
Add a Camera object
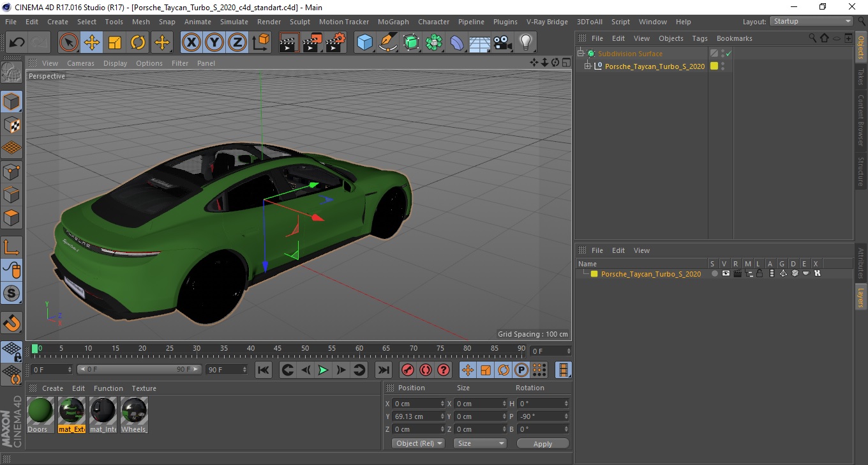point(503,43)
